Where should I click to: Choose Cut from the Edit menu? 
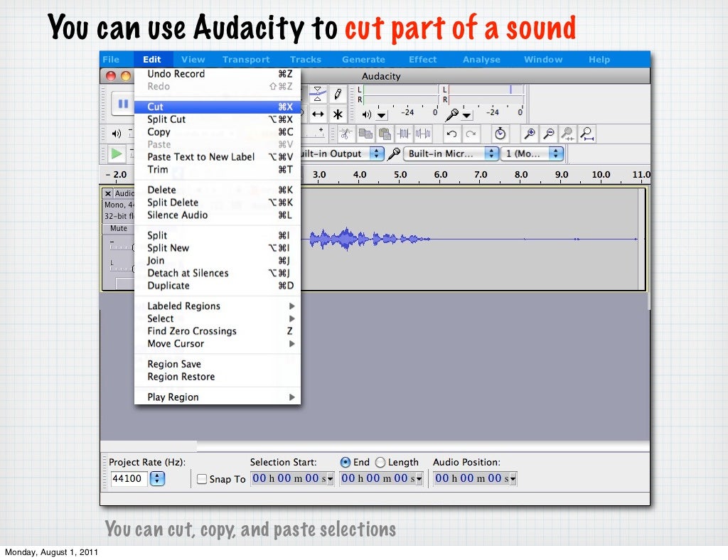coord(218,107)
